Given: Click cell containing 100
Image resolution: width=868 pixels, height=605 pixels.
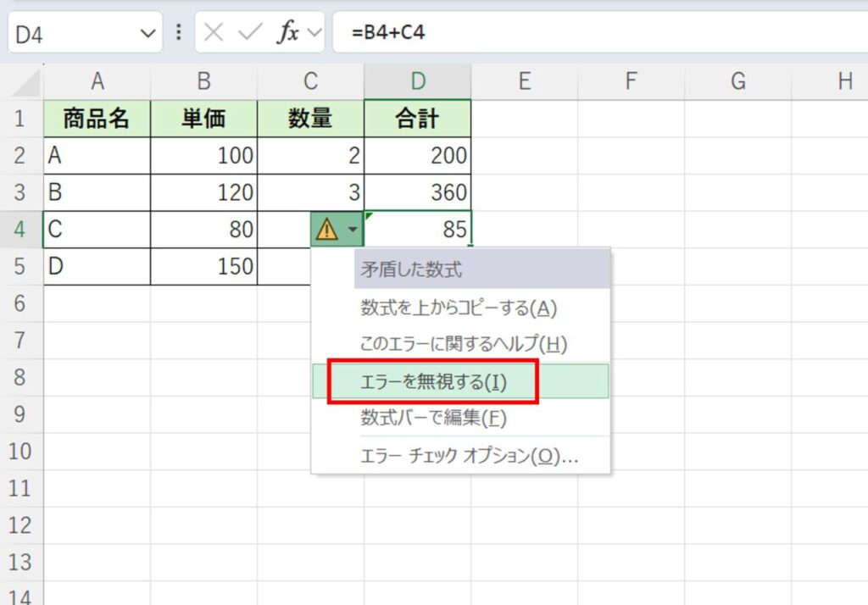Looking at the screenshot, I should (203, 156).
